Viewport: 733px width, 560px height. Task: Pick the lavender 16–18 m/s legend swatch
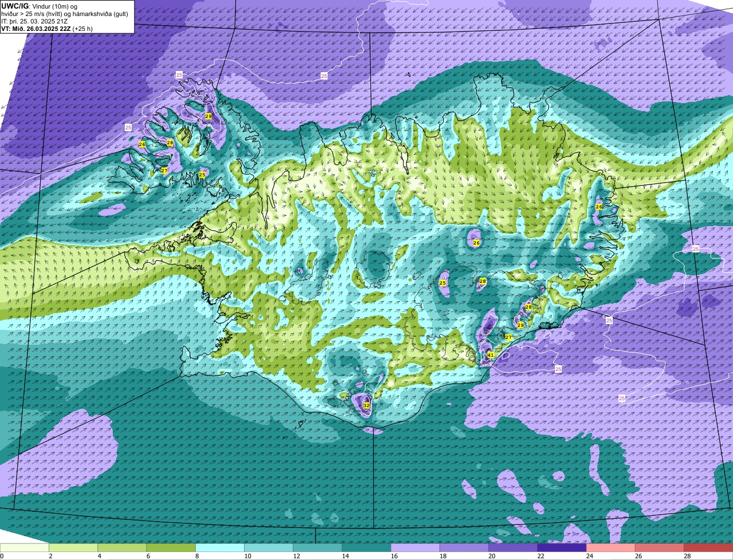[415, 547]
